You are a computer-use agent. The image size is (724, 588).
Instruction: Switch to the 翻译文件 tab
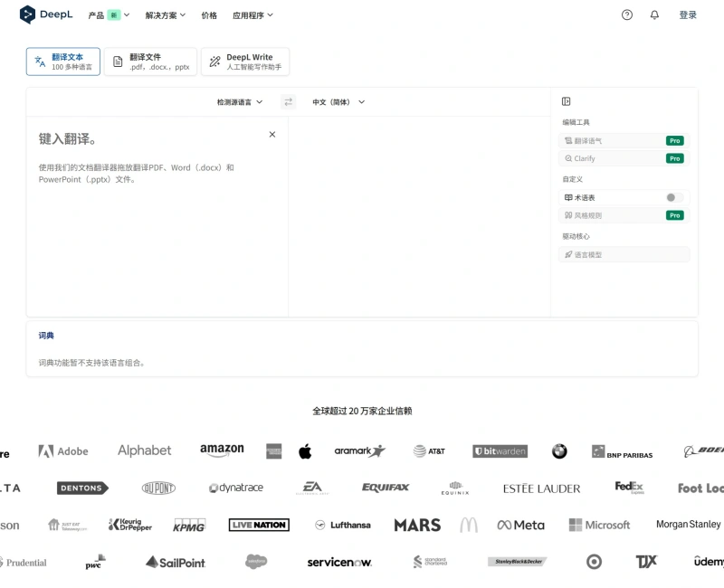pyautogui.click(x=149, y=62)
